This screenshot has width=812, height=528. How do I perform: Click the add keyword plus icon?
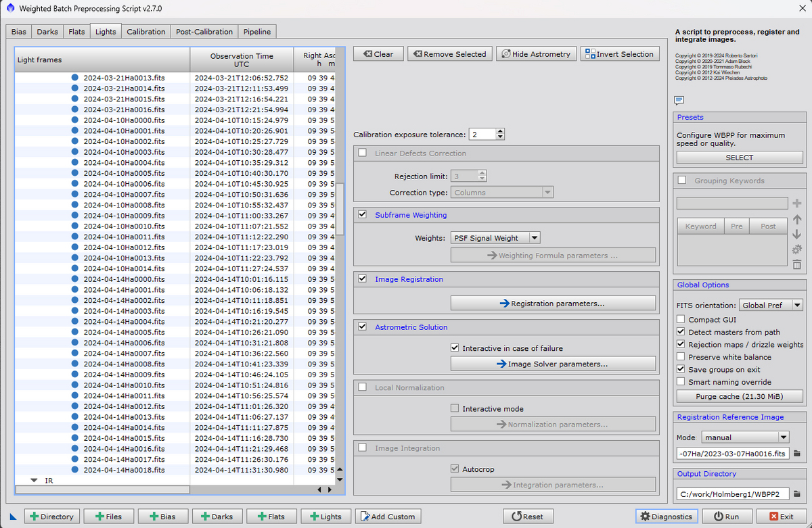click(x=796, y=203)
